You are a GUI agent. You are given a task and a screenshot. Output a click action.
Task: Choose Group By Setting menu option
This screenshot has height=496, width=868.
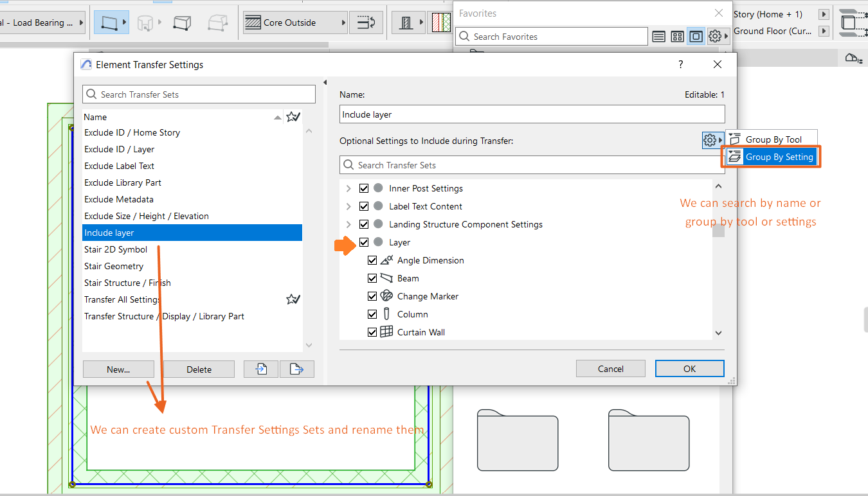coord(772,157)
